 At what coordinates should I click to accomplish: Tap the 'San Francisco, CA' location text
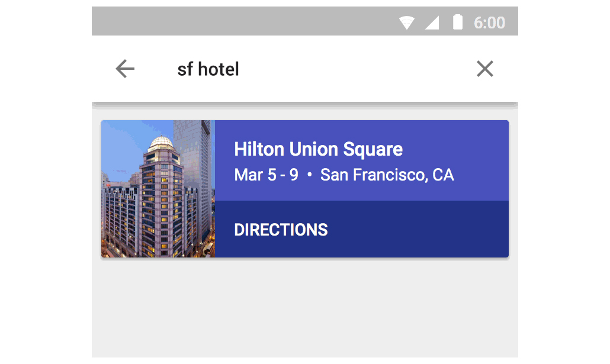click(387, 175)
